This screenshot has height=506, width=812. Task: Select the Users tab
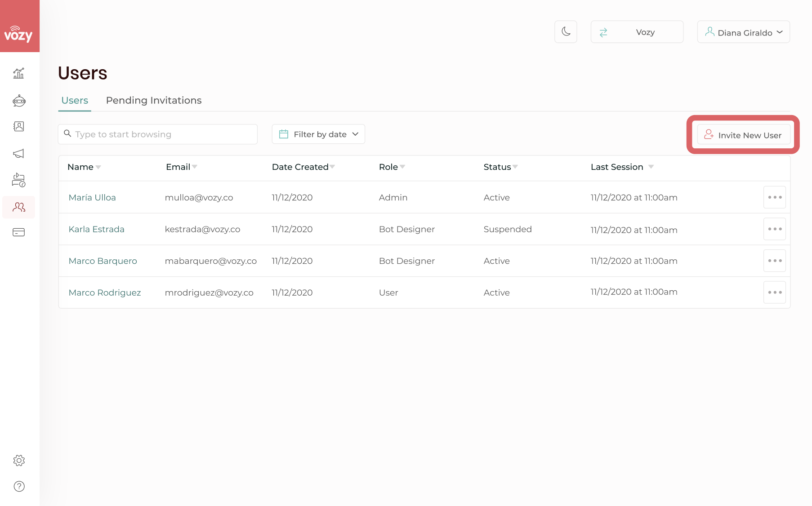click(75, 100)
